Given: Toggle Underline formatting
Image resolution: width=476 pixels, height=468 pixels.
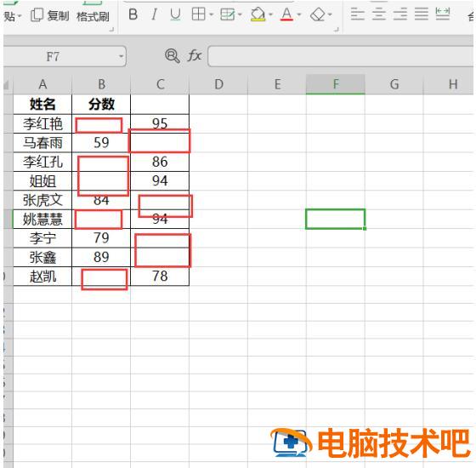Looking at the screenshot, I should (x=175, y=14).
